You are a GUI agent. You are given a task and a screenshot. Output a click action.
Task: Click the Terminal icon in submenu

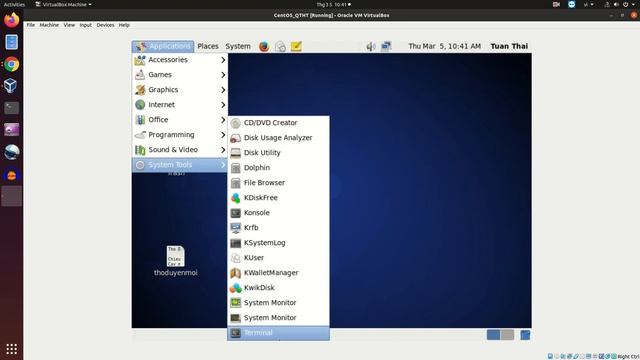click(x=236, y=333)
